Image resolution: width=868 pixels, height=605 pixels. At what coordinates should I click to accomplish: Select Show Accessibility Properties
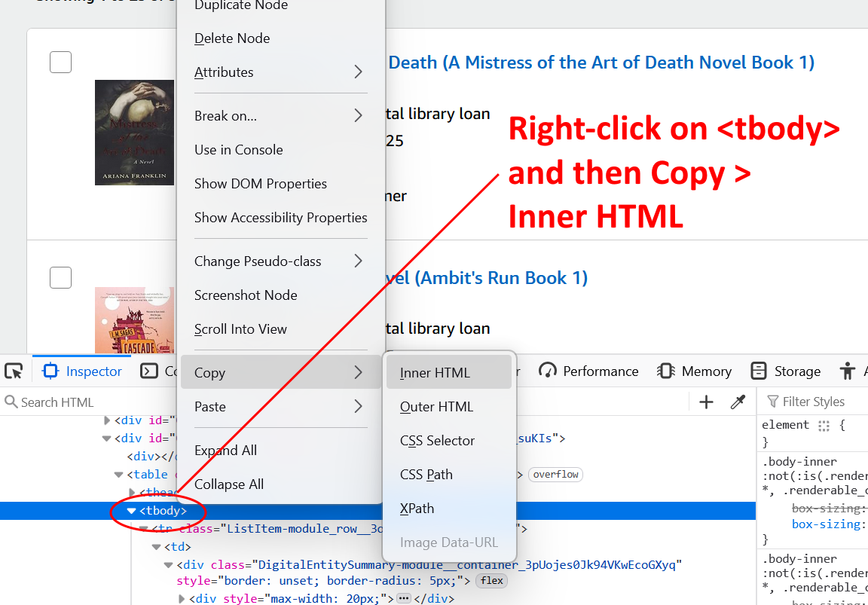tap(281, 218)
